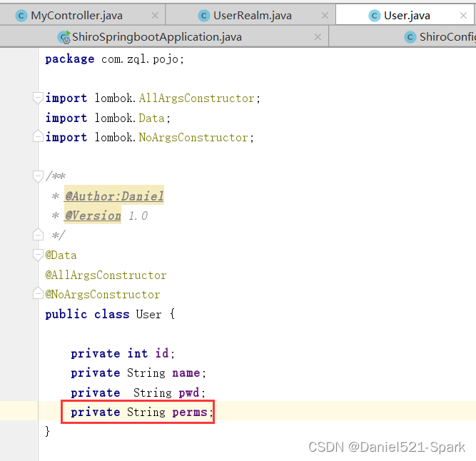
Task: Click the class icon on UserRealm.java tab
Action: tap(204, 16)
